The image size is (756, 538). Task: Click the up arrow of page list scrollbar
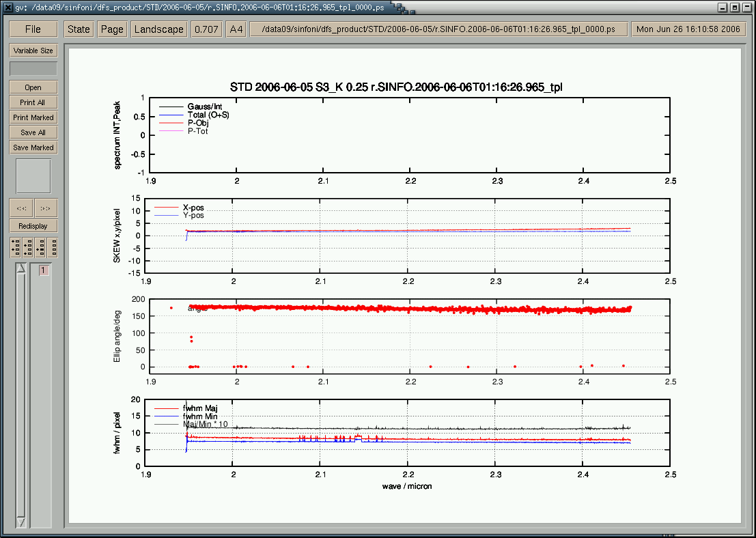click(20, 269)
